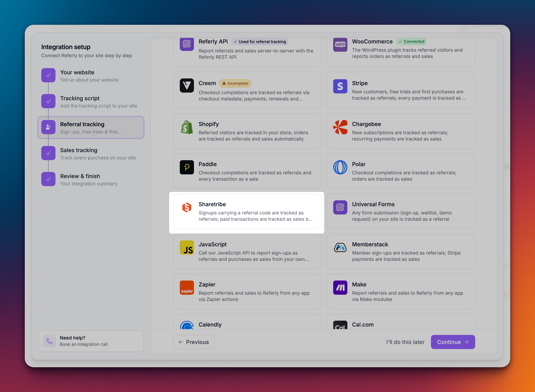Image resolution: width=535 pixels, height=392 pixels.
Task: Click the 'Sign ups, free trials & first...' subtitle
Action: click(x=91, y=132)
